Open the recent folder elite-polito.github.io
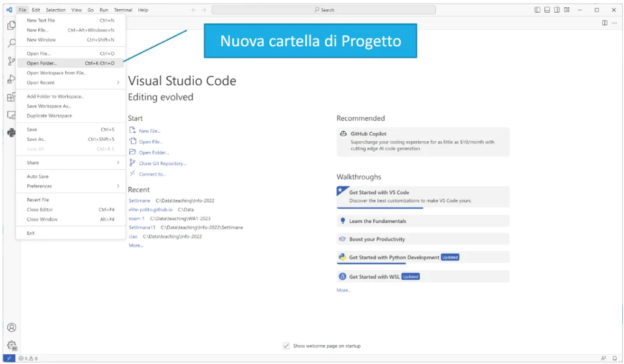This screenshot has width=624, height=364. (x=151, y=209)
